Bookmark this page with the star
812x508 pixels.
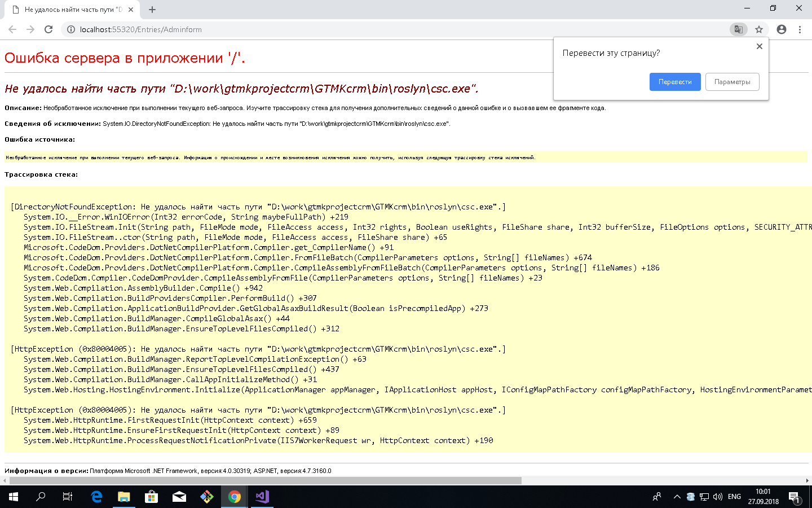click(759, 29)
